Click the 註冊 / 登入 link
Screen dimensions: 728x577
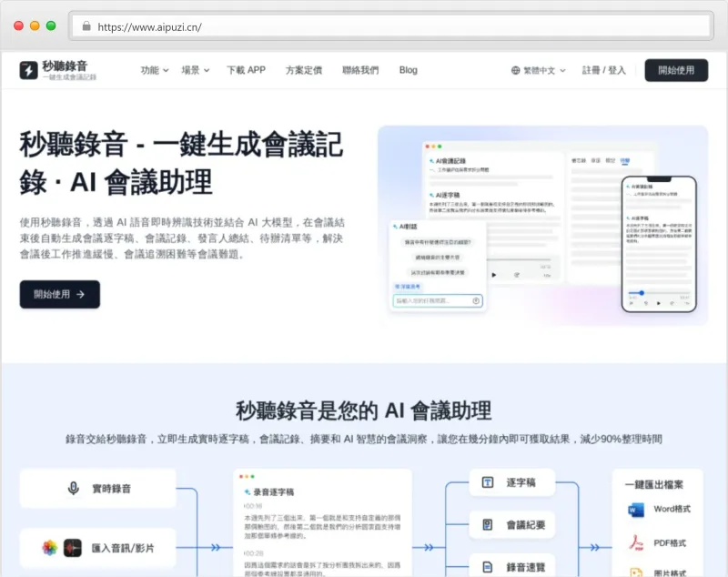pos(604,69)
